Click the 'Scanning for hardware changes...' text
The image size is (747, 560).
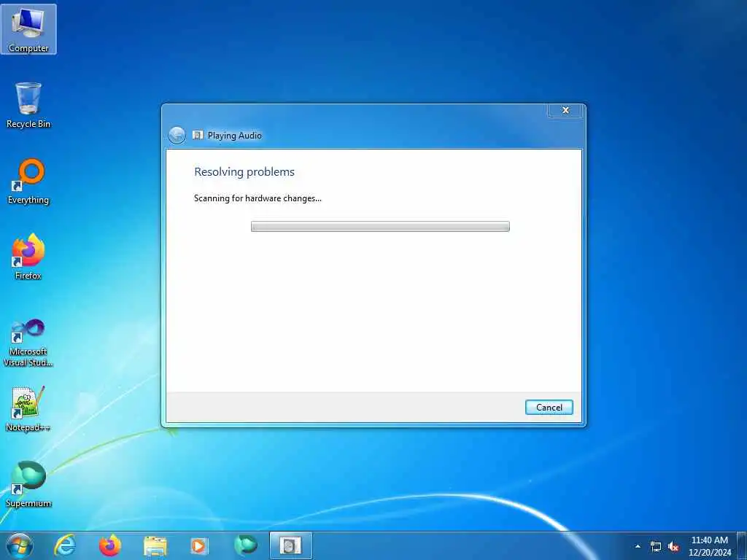coord(258,198)
